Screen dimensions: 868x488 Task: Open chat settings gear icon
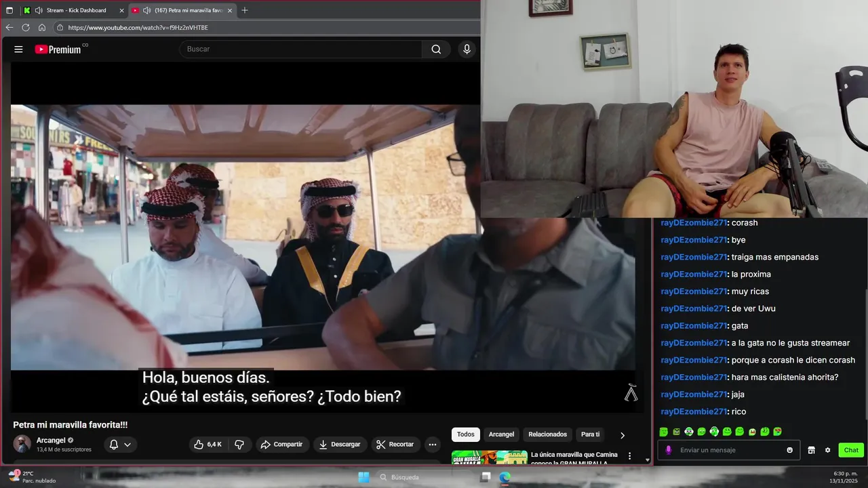click(827, 450)
